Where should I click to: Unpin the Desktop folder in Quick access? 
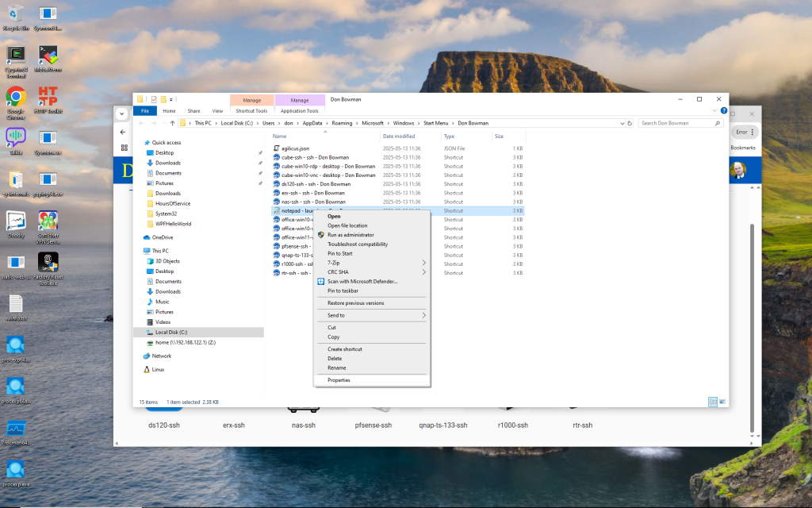coord(260,152)
